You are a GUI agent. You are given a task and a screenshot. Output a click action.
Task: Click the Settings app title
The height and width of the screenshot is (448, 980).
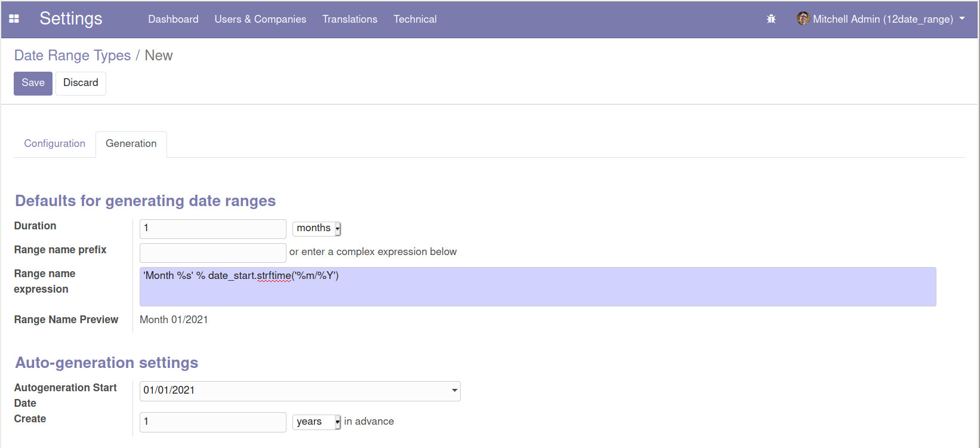click(71, 19)
